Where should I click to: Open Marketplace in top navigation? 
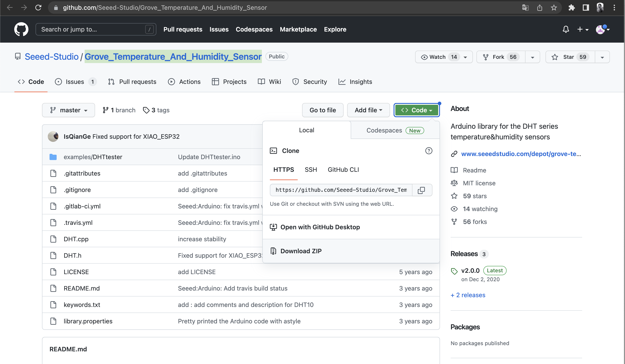(298, 29)
